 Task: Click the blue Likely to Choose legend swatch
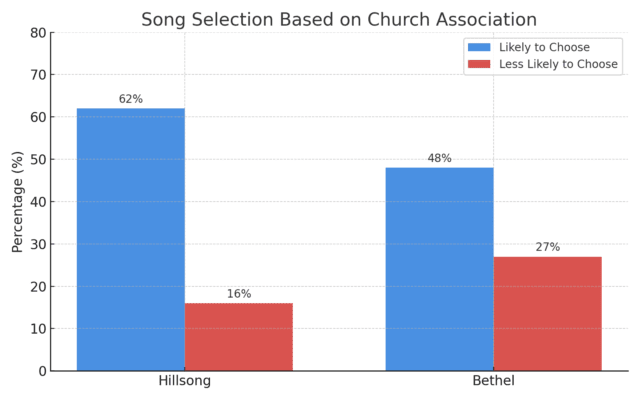(x=479, y=47)
